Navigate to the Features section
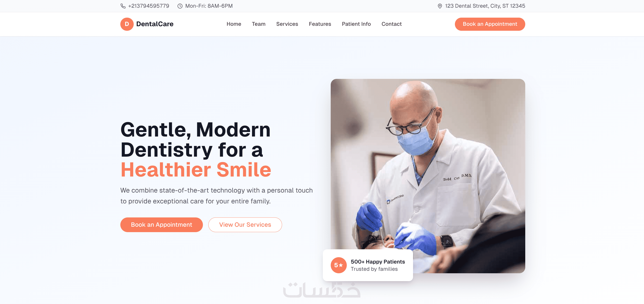Screen dimensions: 644x304 (320, 24)
